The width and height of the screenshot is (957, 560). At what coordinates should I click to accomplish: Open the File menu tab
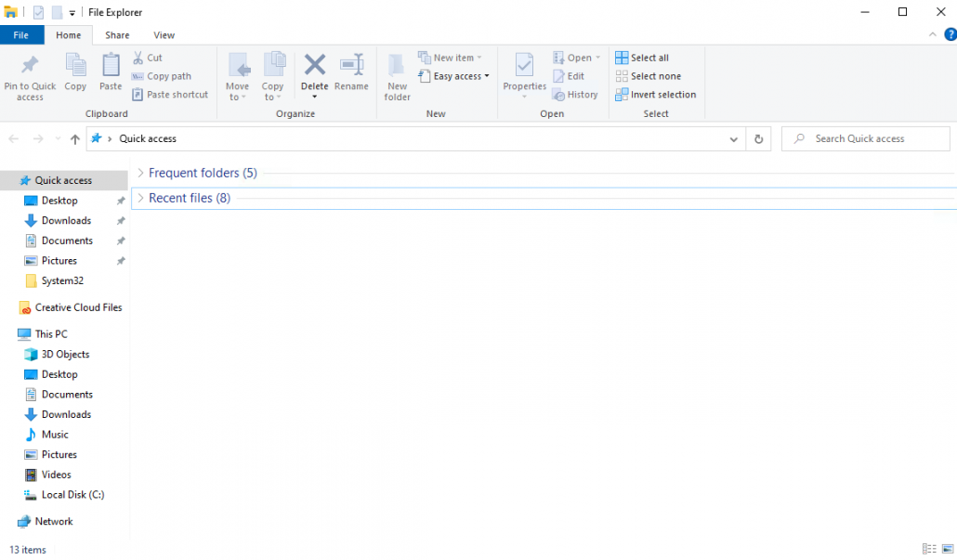[x=20, y=35]
